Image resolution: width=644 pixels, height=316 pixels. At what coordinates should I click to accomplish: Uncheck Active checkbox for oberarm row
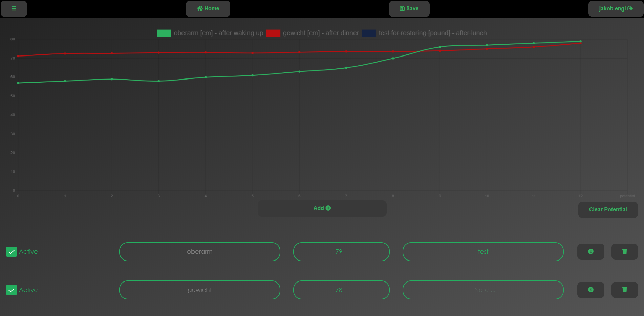click(x=12, y=252)
